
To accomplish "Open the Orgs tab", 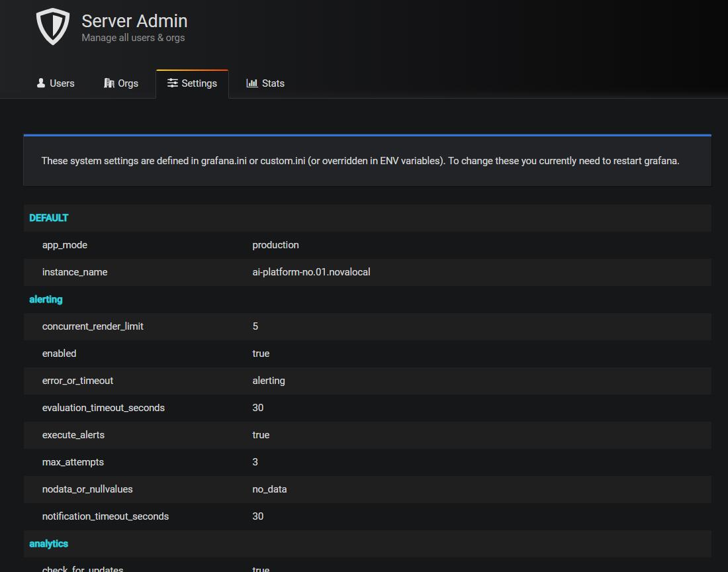I will 121,83.
